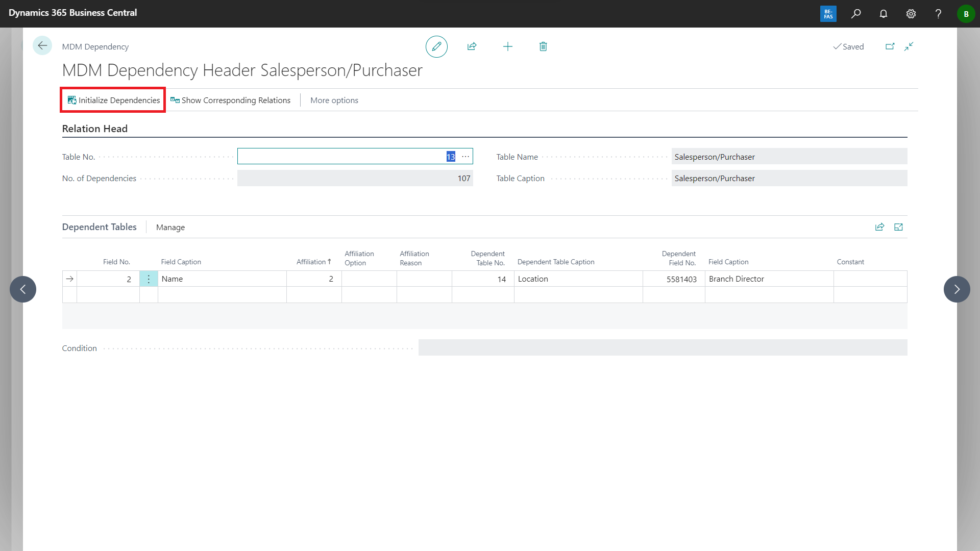Select Dependent Table No. cell 14

[x=483, y=279]
